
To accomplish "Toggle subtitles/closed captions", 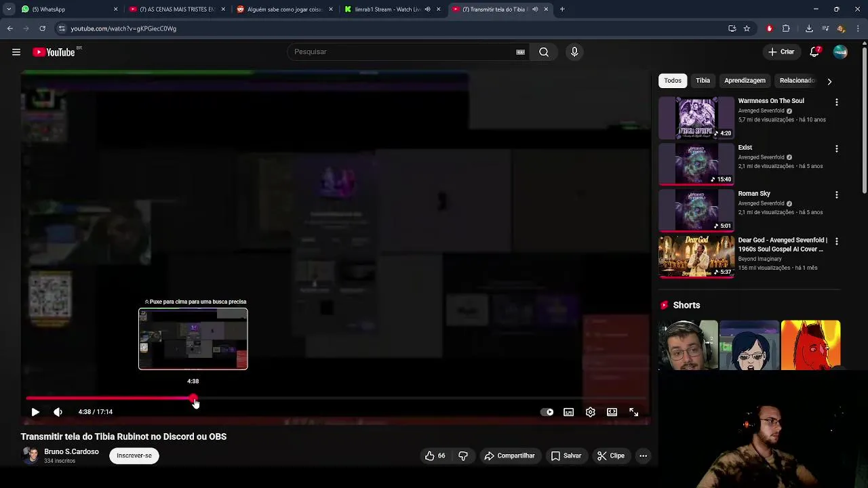I will coord(569,412).
